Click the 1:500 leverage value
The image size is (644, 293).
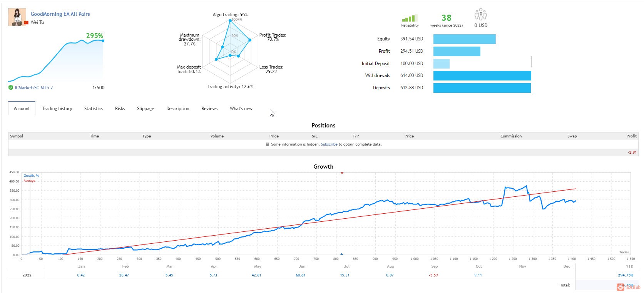pyautogui.click(x=99, y=88)
